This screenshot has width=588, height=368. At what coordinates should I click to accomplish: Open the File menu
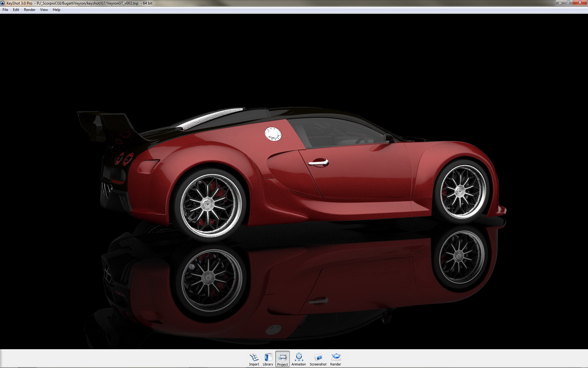(5, 9)
